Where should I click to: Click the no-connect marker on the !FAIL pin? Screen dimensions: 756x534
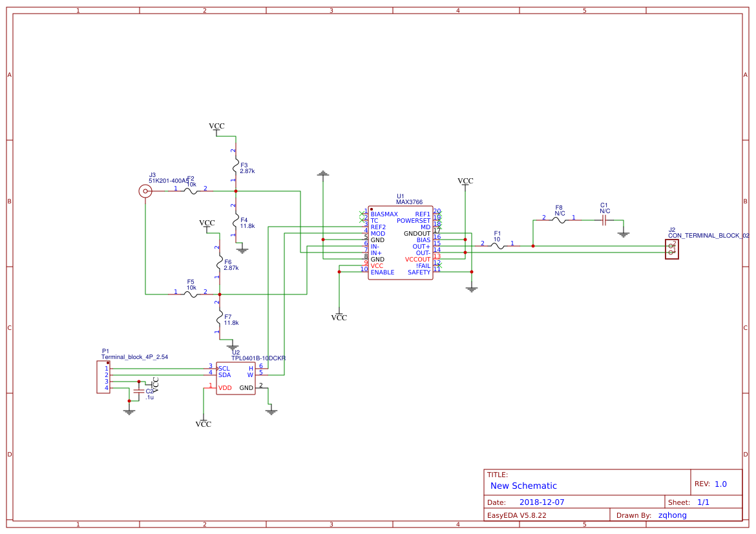pyautogui.click(x=439, y=265)
